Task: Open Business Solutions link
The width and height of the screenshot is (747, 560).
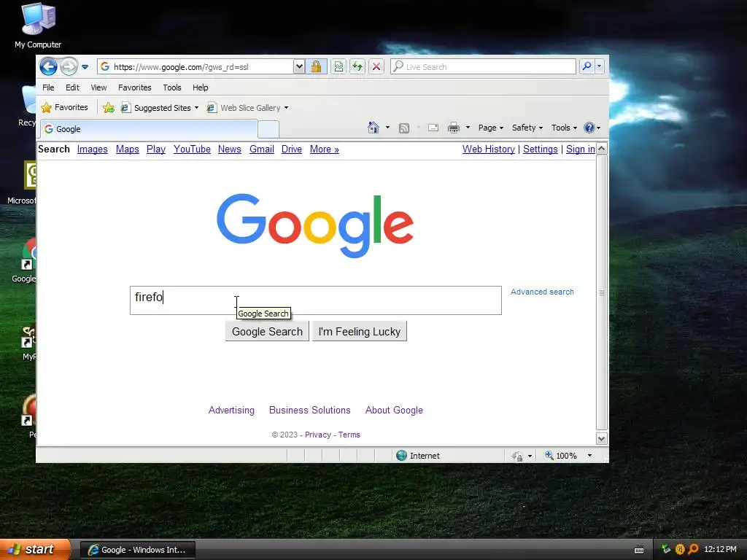Action: (309, 410)
